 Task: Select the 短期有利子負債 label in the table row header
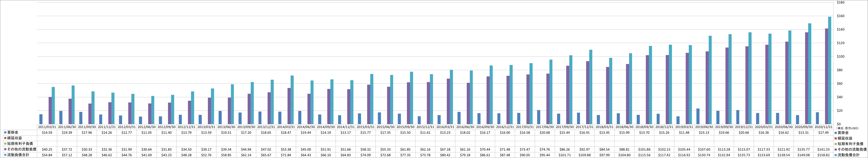pos(20,144)
